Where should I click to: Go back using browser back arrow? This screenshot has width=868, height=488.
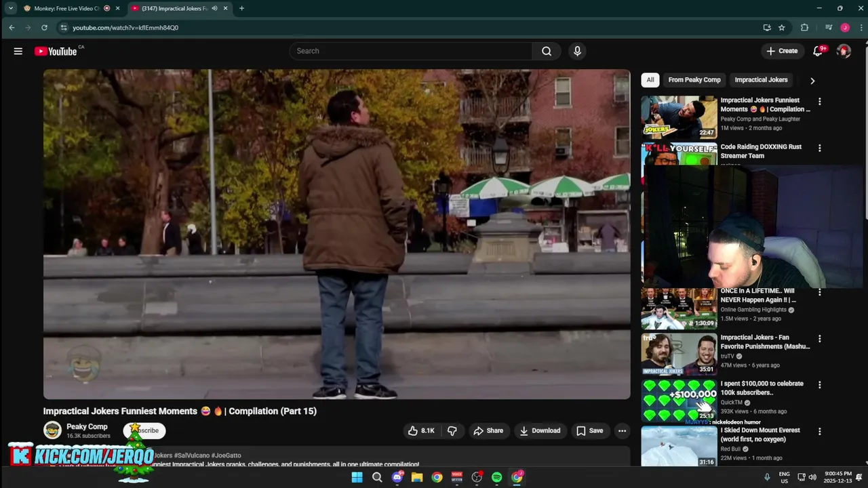(12, 28)
